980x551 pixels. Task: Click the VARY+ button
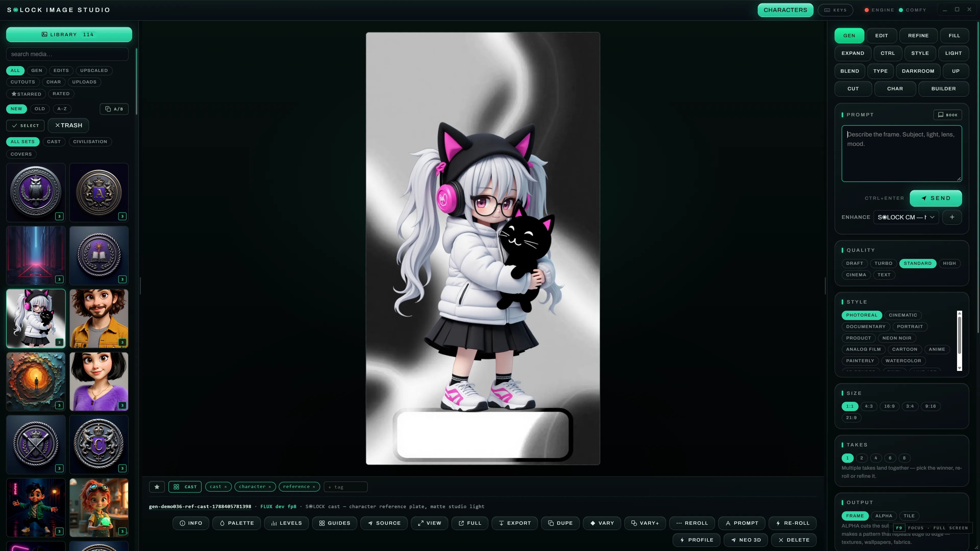tap(645, 523)
